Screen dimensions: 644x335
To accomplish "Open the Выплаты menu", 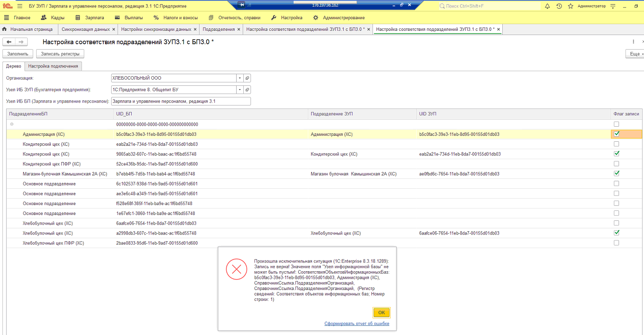I will point(129,17).
